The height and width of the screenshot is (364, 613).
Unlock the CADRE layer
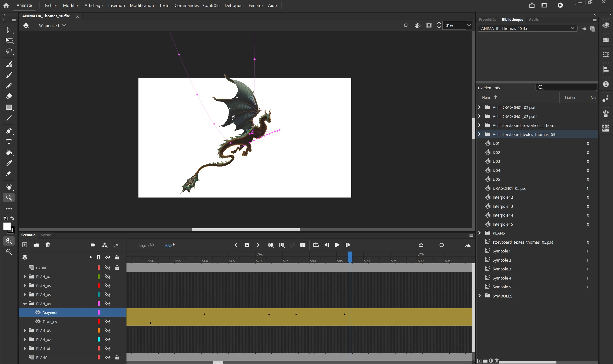pos(117,268)
